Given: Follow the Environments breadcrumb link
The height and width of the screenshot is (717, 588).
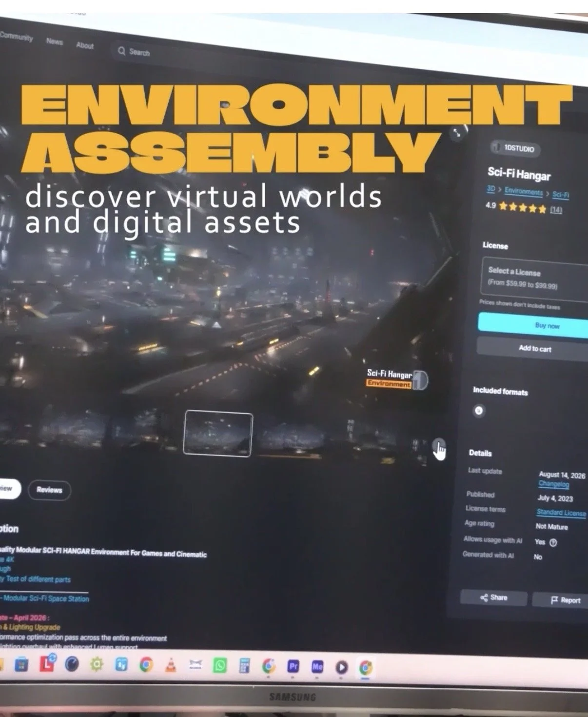Looking at the screenshot, I should click(x=524, y=192).
